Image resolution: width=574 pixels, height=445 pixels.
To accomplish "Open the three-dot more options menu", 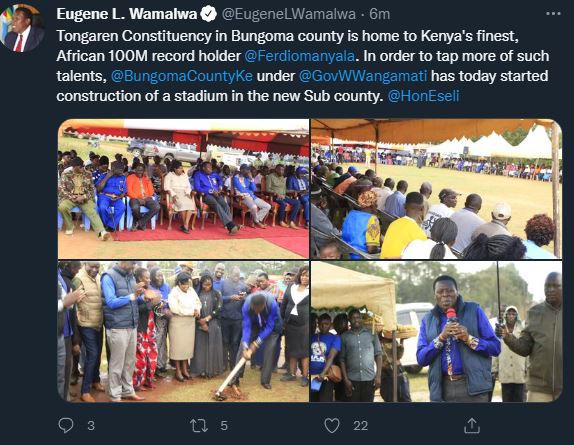I will 553,14.
